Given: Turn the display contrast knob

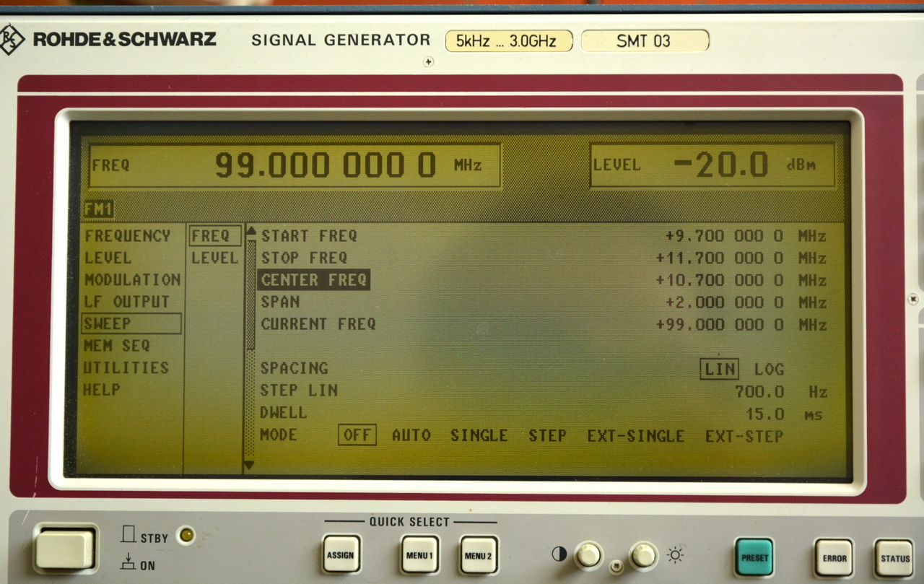Looking at the screenshot, I should 588,554.
